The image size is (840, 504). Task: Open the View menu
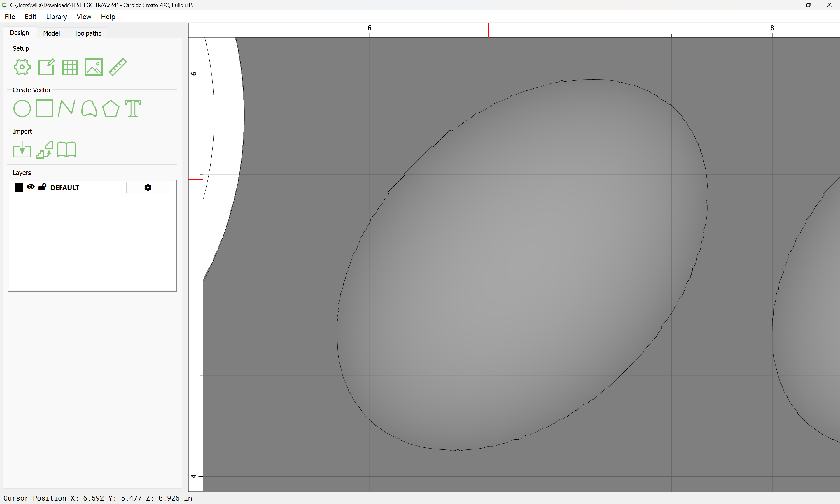click(x=84, y=16)
